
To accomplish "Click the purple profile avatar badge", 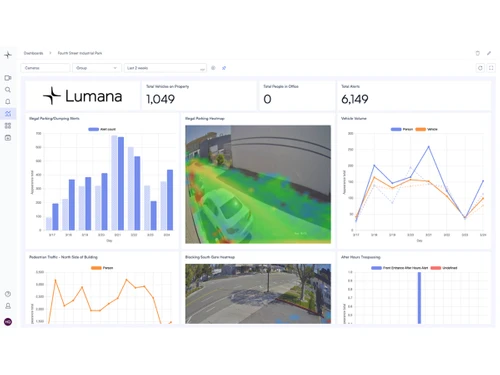I will (8, 322).
